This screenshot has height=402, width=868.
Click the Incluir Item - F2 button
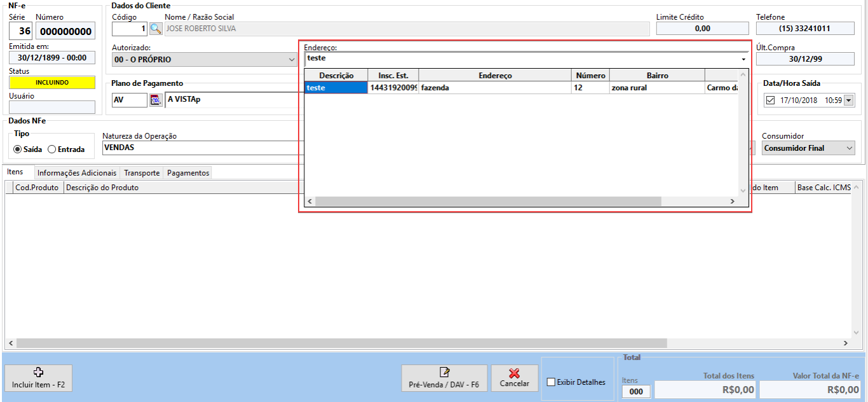[x=38, y=378]
